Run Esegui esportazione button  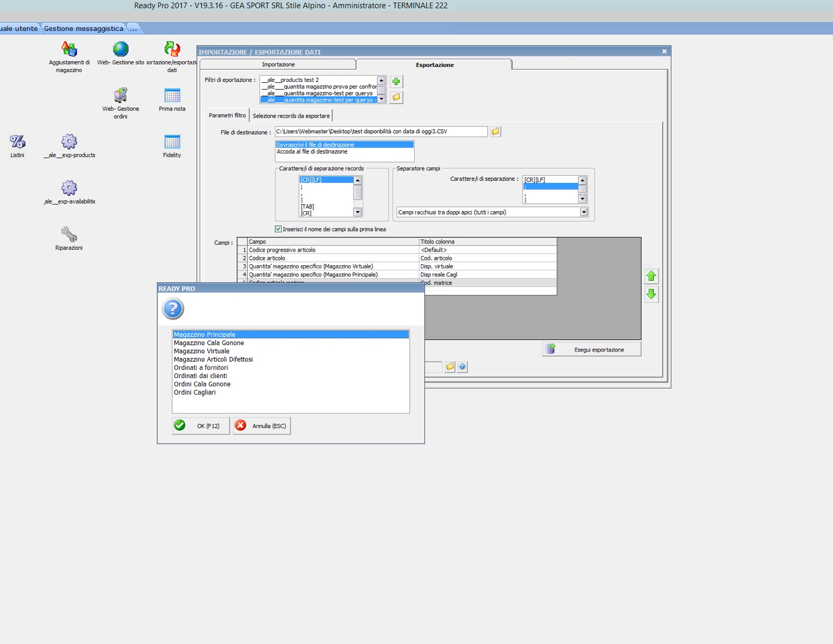[x=592, y=349]
